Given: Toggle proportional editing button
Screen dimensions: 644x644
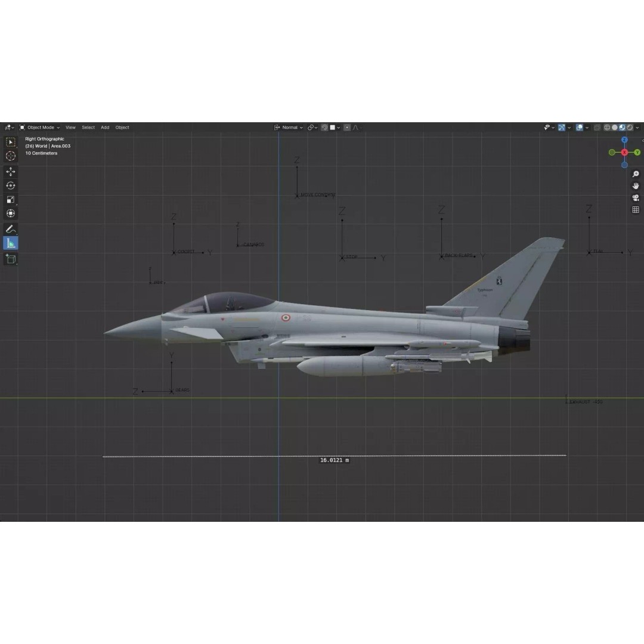Looking at the screenshot, I should click(x=347, y=128).
